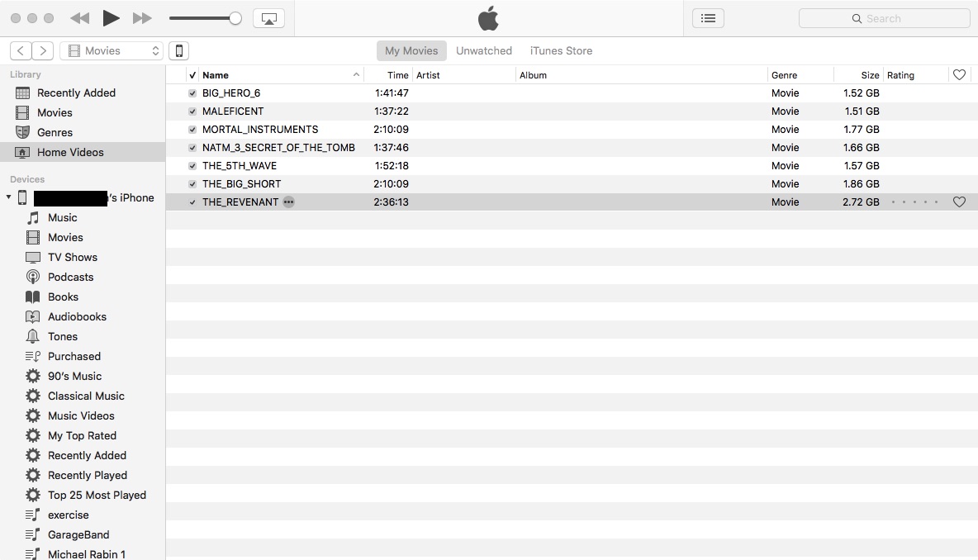
Task: Open the Classical Music smart playlist
Action: point(83,396)
